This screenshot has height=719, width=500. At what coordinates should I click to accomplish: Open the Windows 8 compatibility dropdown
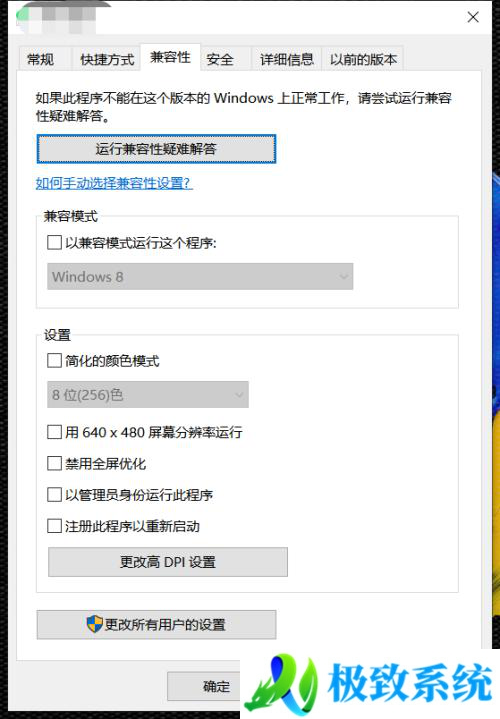click(x=200, y=277)
